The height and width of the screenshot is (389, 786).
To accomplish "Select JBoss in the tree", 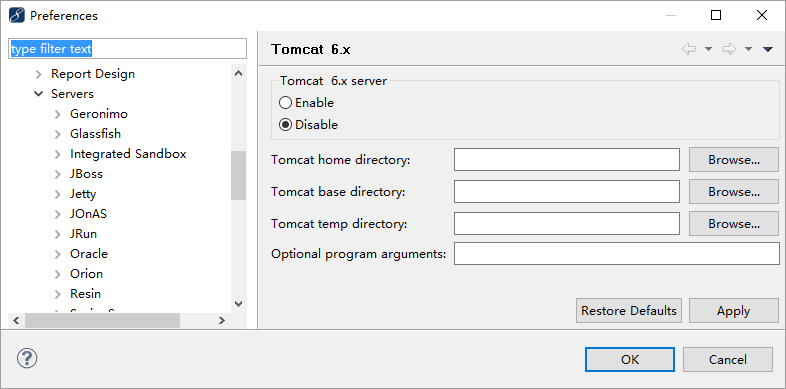I will [x=86, y=174].
